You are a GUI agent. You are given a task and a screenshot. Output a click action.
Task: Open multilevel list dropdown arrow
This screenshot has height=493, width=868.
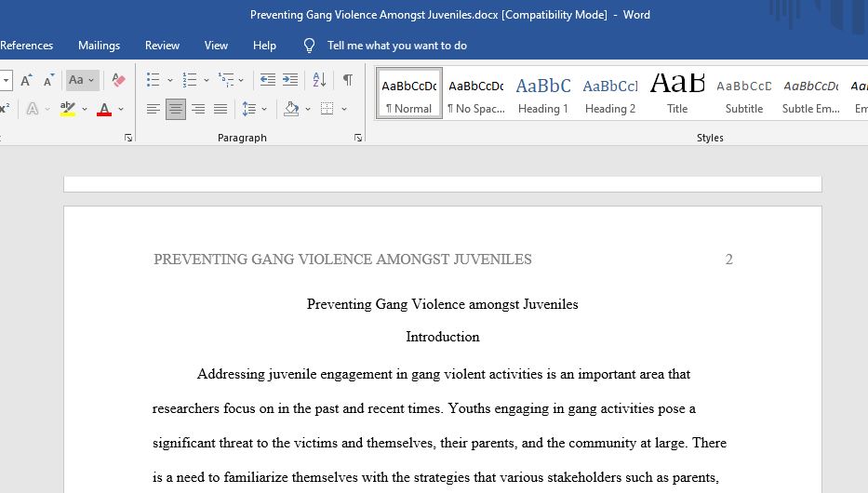pos(241,80)
